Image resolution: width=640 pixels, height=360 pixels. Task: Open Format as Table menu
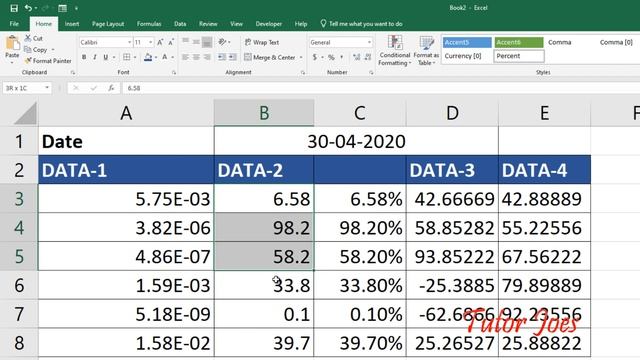pos(427,51)
